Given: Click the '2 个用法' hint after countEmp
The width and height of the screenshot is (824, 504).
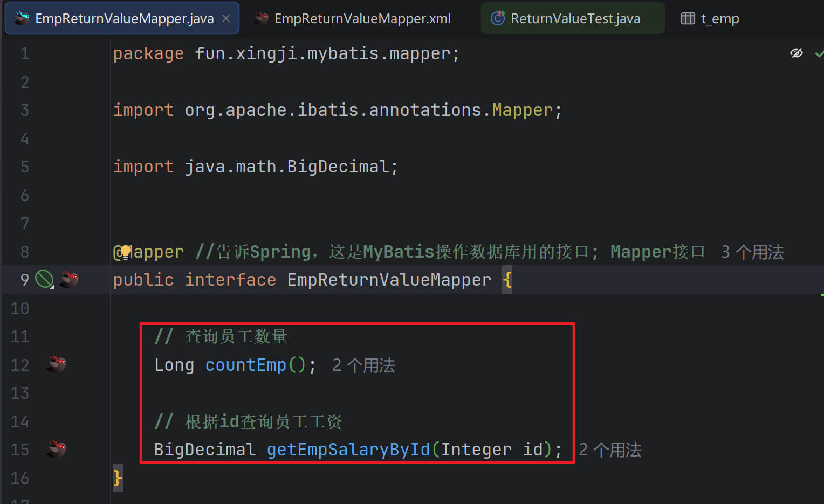Looking at the screenshot, I should coord(363,365).
